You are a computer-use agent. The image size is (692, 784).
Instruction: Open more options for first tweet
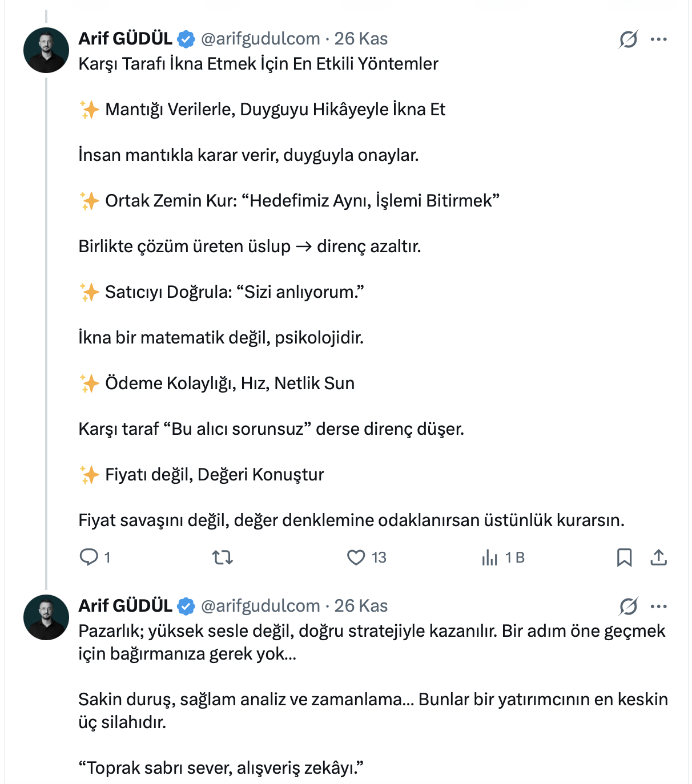click(x=658, y=39)
